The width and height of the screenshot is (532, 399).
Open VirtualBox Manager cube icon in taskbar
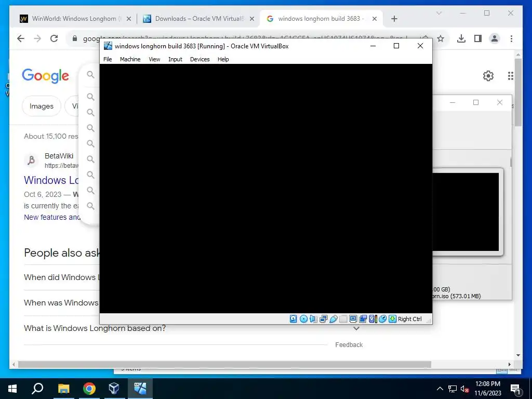point(114,389)
